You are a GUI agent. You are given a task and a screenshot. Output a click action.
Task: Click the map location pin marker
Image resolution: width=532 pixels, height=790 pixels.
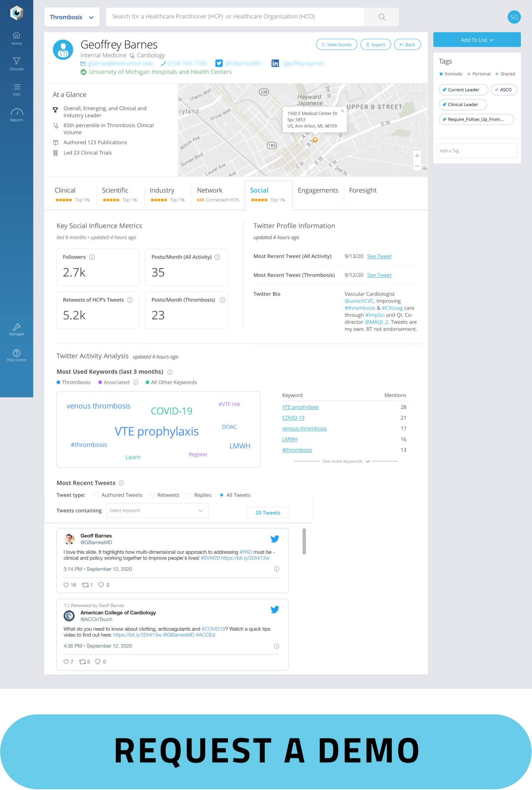[x=315, y=139]
